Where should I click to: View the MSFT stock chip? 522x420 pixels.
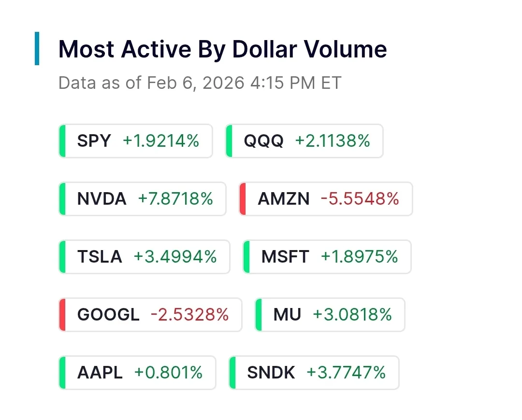[x=327, y=257]
